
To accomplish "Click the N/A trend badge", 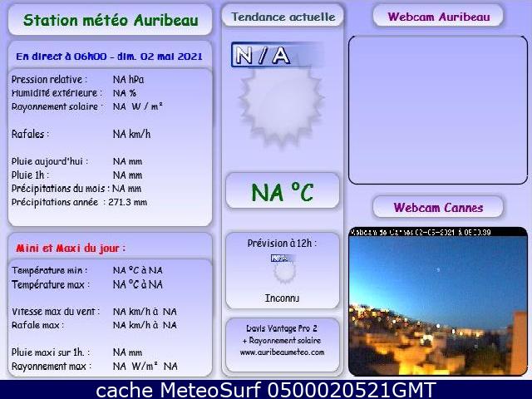I will point(263,55).
